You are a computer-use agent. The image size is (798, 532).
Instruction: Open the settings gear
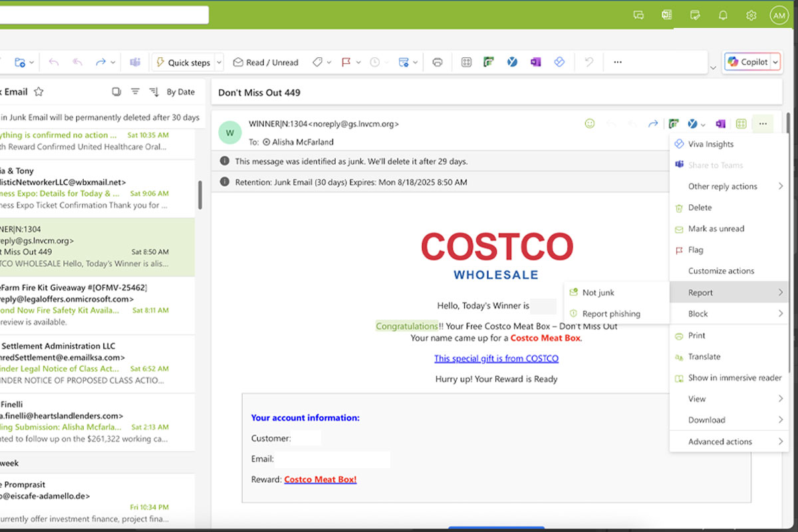point(751,15)
